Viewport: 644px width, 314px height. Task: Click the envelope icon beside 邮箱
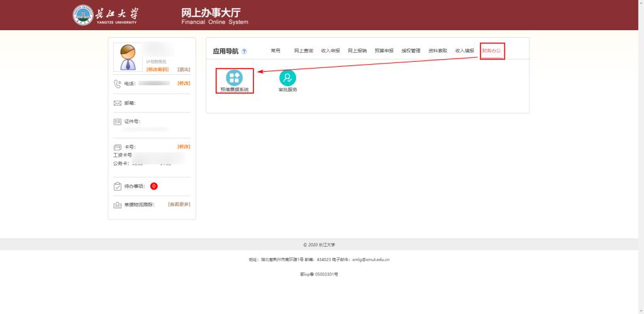(x=117, y=103)
